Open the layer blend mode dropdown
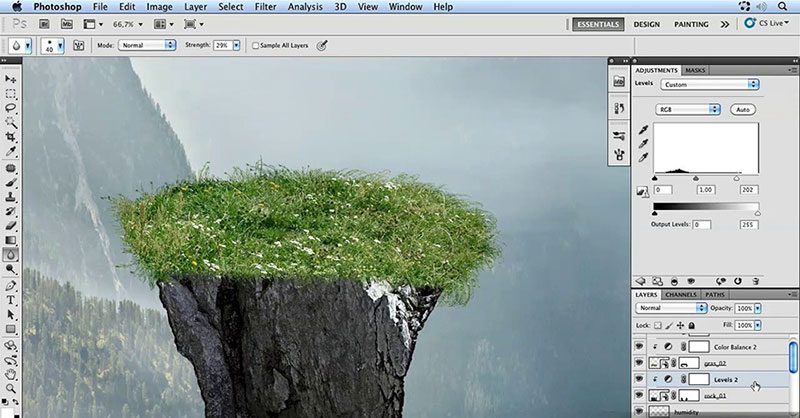 click(671, 308)
